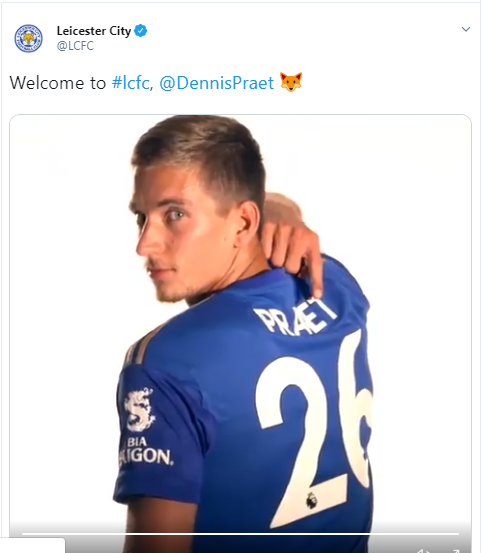Play the Dennis Praet welcome video
This screenshot has height=553, width=483.
(240, 332)
